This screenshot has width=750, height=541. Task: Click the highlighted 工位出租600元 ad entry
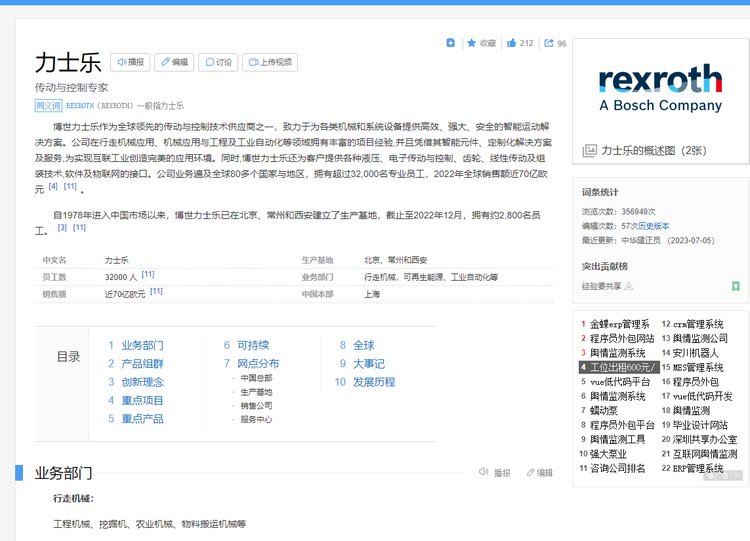(x=617, y=367)
